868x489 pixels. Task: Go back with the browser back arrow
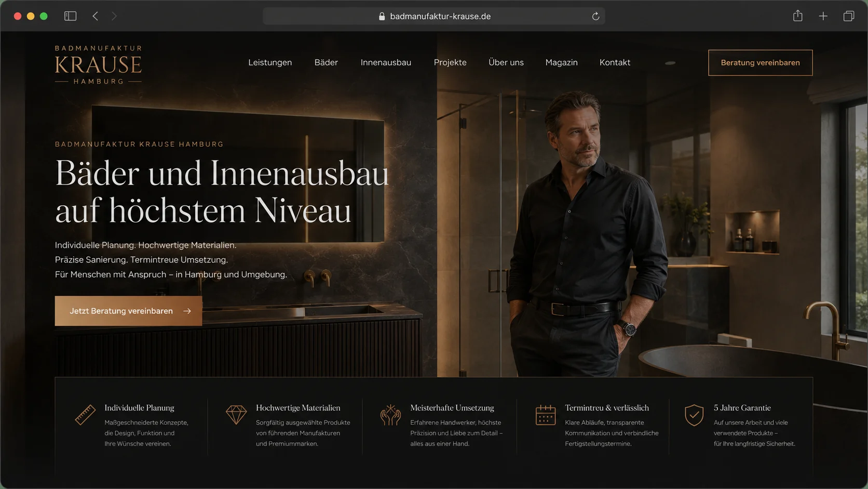95,16
